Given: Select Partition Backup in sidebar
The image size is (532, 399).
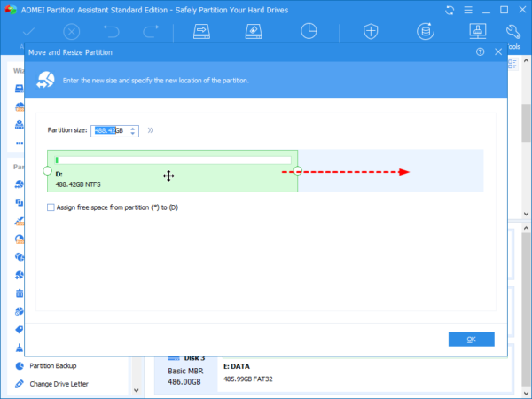Looking at the screenshot, I should click(53, 365).
